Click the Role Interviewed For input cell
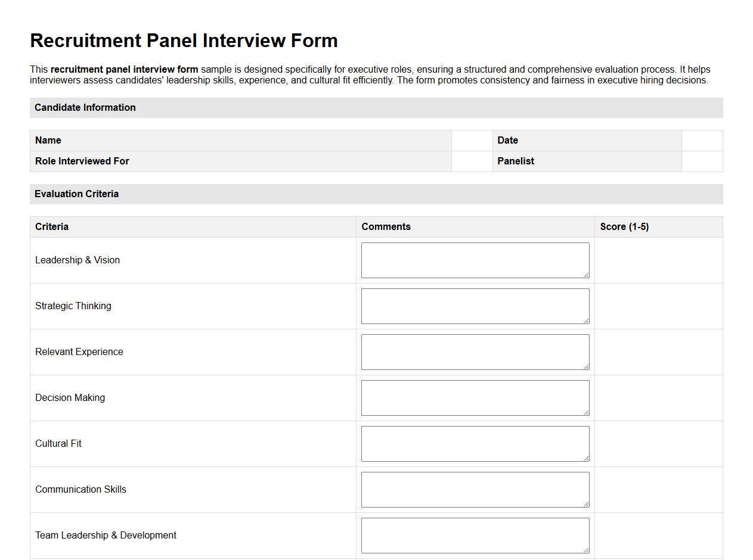The height and width of the screenshot is (560, 753). pos(471,161)
